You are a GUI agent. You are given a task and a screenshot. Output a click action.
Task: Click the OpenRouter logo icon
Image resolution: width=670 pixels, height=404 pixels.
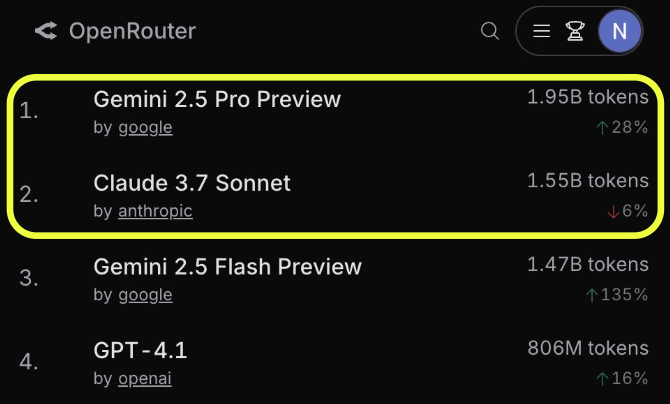pos(46,31)
